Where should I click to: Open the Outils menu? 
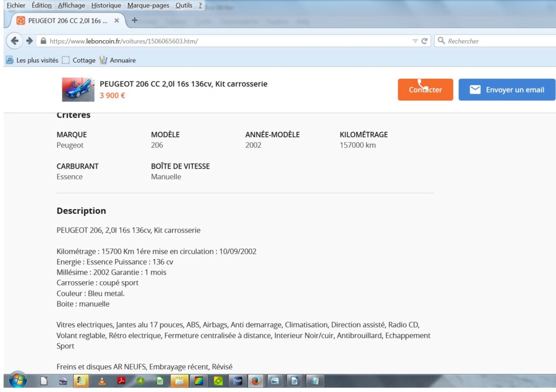click(x=184, y=5)
